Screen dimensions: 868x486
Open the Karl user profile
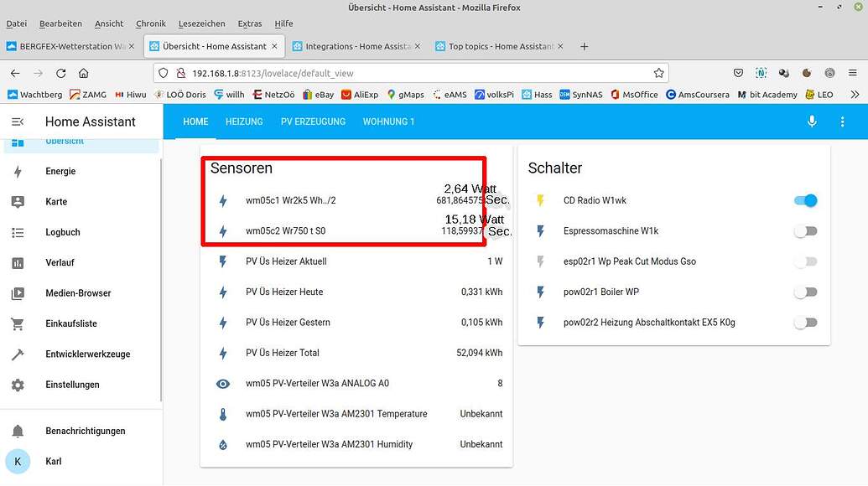tap(53, 462)
